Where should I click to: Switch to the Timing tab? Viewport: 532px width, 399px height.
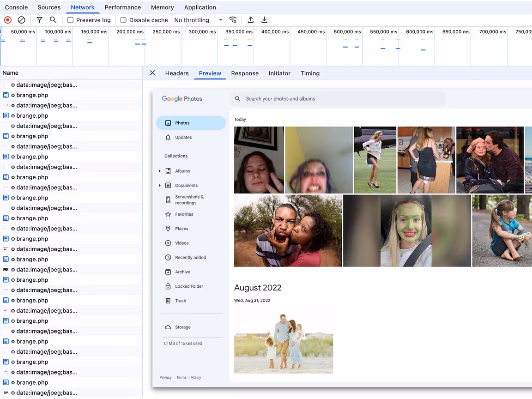(x=310, y=73)
